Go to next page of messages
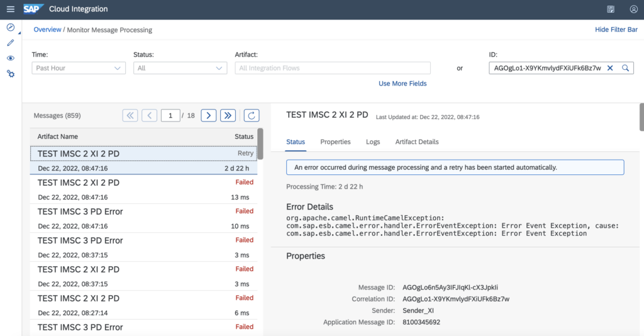Viewport: 644px width, 336px height. 209,115
